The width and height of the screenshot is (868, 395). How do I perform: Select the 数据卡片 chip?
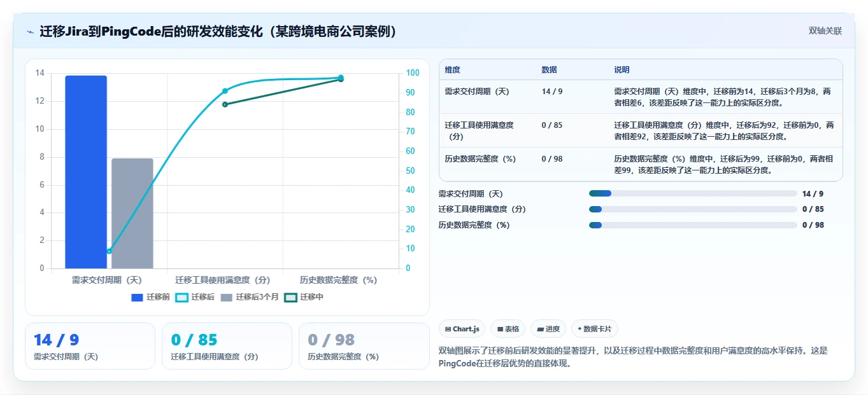coord(594,329)
